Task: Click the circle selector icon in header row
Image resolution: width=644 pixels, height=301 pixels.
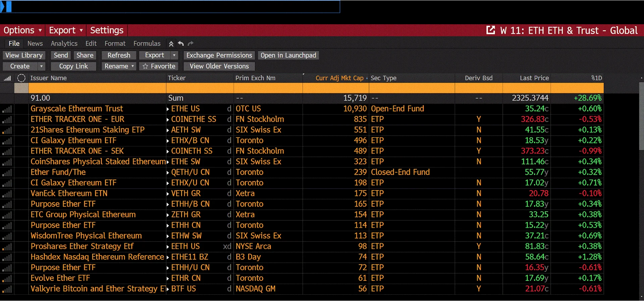Action: tap(21, 78)
